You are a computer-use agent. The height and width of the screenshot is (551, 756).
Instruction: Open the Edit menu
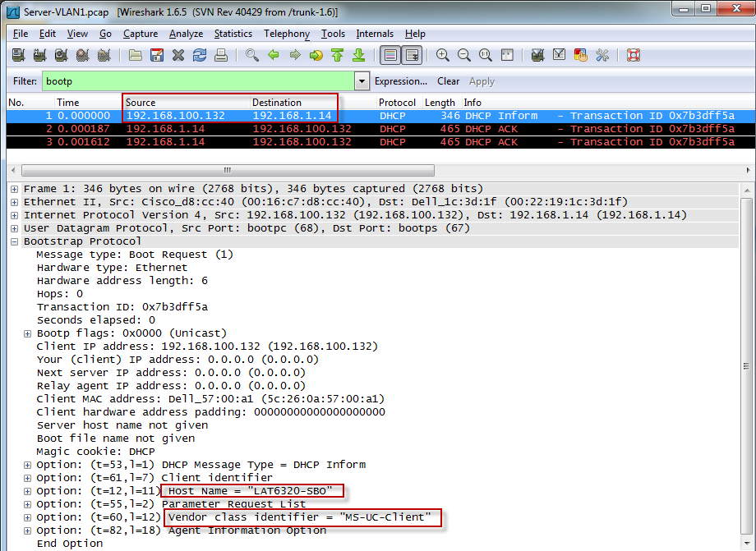(x=48, y=34)
